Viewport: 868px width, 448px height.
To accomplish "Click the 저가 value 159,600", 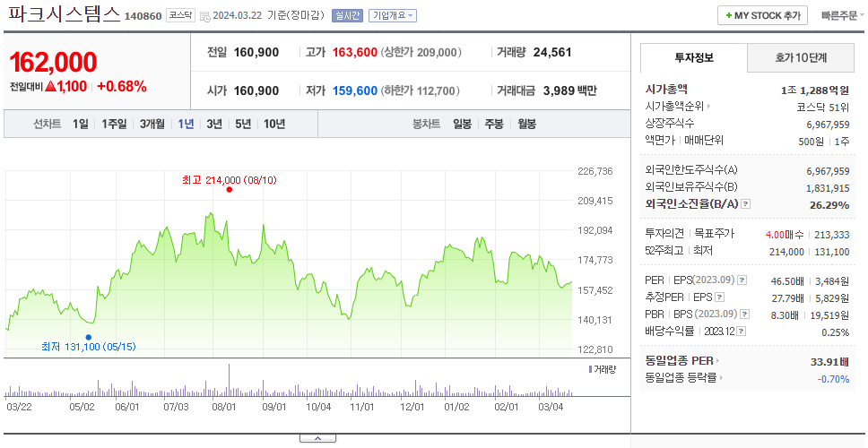I will tap(355, 90).
